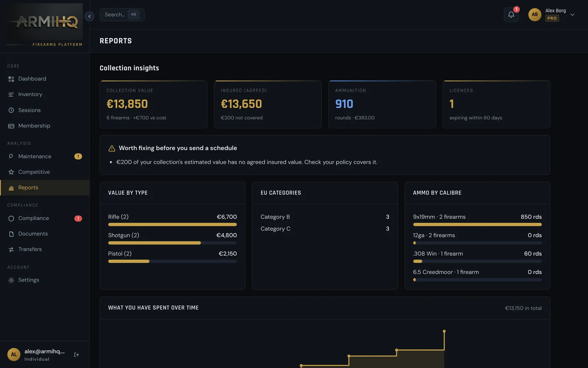Click the Shotgun (2) label
The image size is (588, 368).
123,235
